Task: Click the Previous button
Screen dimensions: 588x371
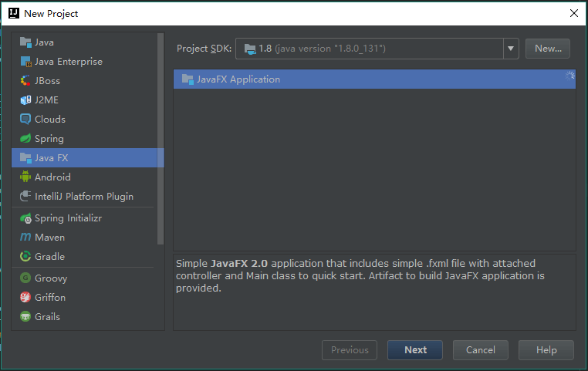Action: [350, 350]
